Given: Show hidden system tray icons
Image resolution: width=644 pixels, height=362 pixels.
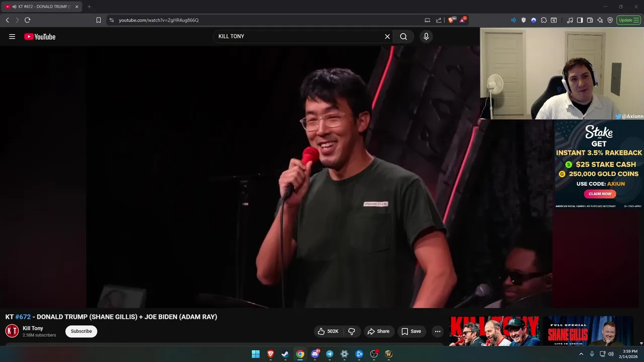Looking at the screenshot, I should (581, 354).
